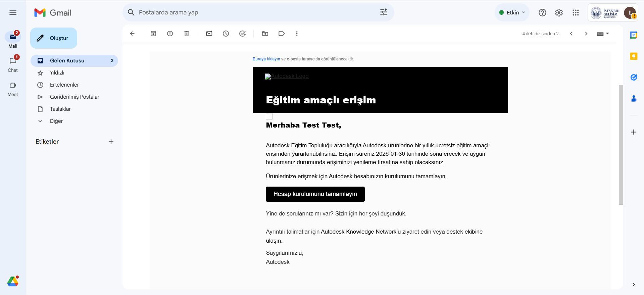The image size is (644, 295).
Task: Delete this email with trash icon
Action: [187, 34]
